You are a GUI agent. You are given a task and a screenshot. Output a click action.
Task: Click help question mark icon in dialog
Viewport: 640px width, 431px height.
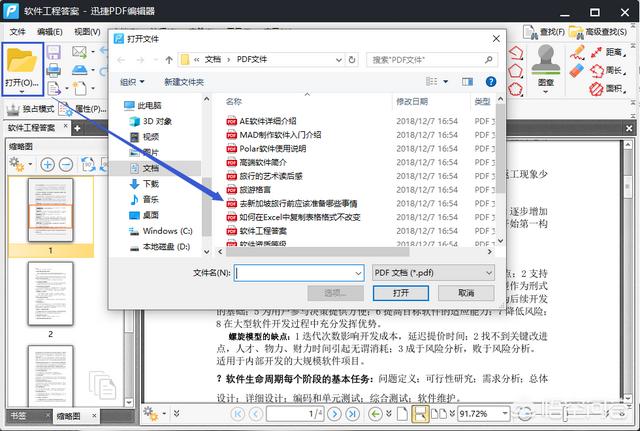click(x=489, y=82)
